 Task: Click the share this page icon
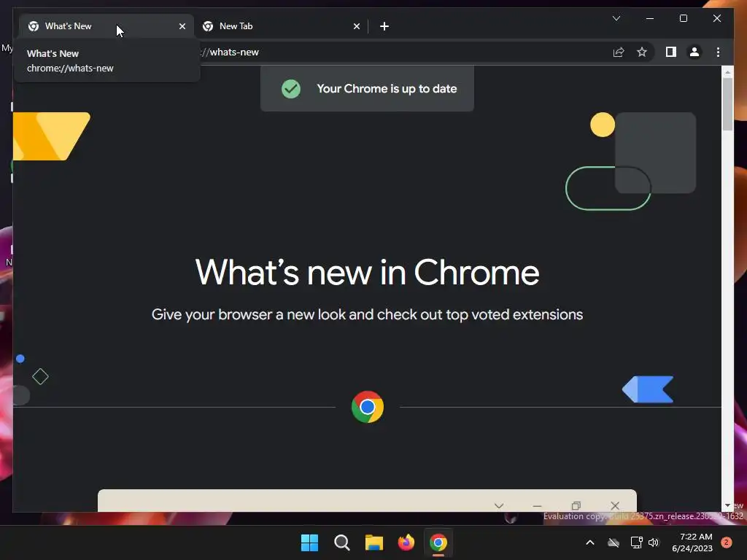click(x=619, y=52)
